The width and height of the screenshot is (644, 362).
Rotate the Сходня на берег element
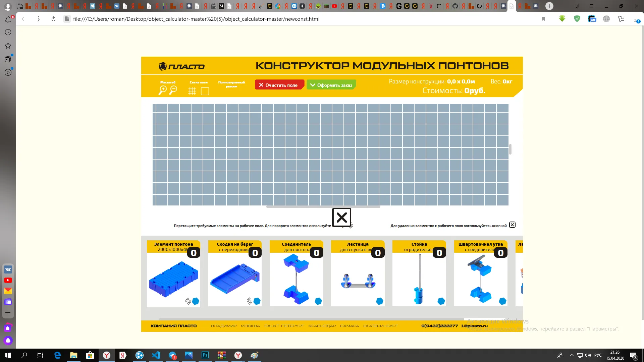pos(250,301)
